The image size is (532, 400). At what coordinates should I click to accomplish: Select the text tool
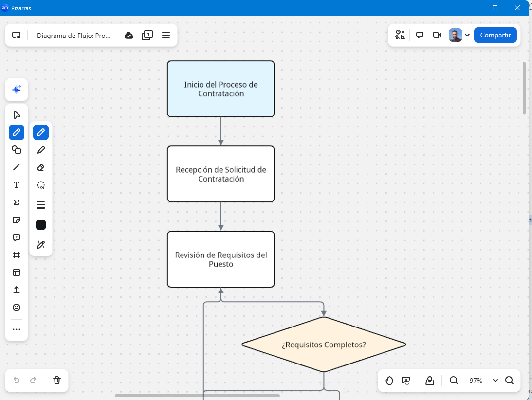tap(17, 185)
